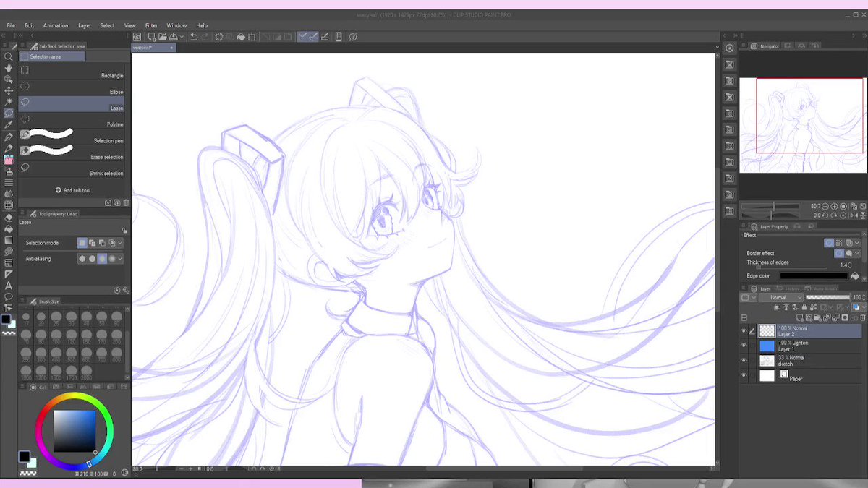Select the Ellipse selection sub tool
The height and width of the screenshot is (488, 868).
coord(72,88)
